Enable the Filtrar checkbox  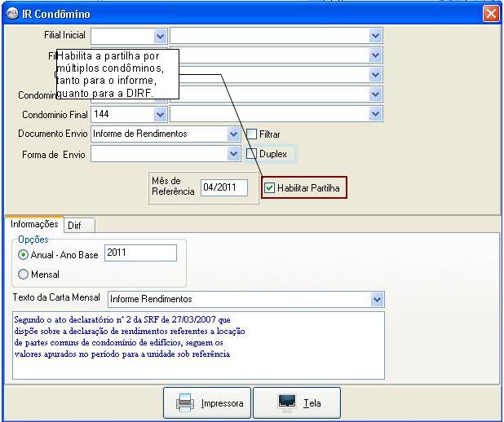coord(252,134)
